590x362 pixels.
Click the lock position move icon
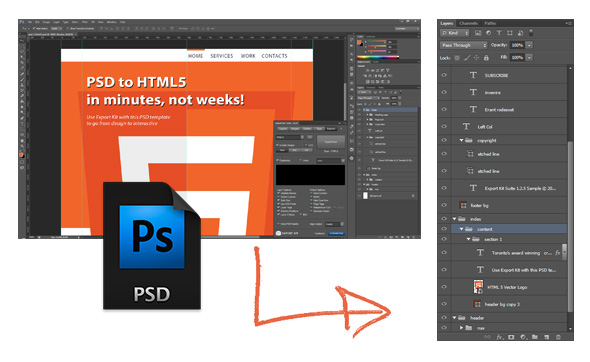pos(476,58)
